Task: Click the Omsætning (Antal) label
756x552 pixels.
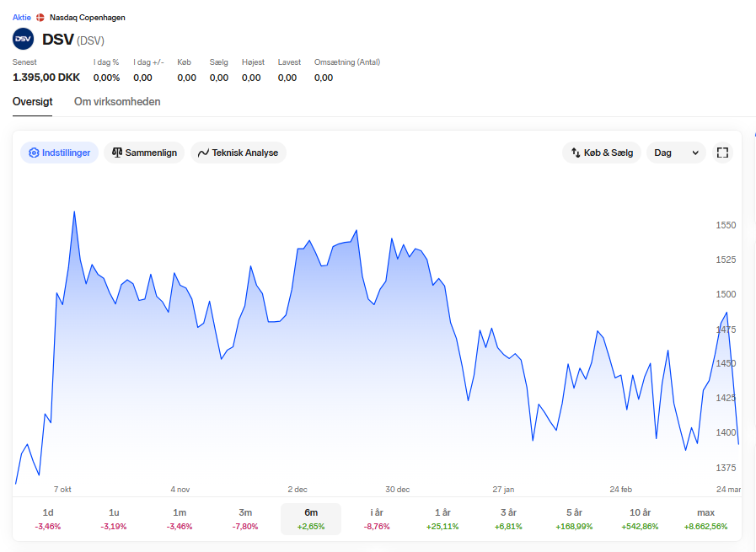Action: point(347,62)
